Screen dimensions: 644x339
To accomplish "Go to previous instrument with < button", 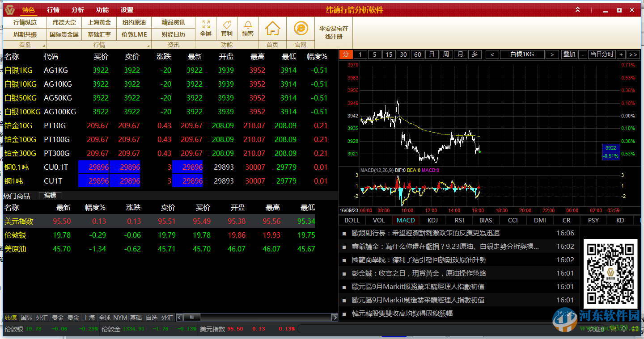I will [x=492, y=54].
